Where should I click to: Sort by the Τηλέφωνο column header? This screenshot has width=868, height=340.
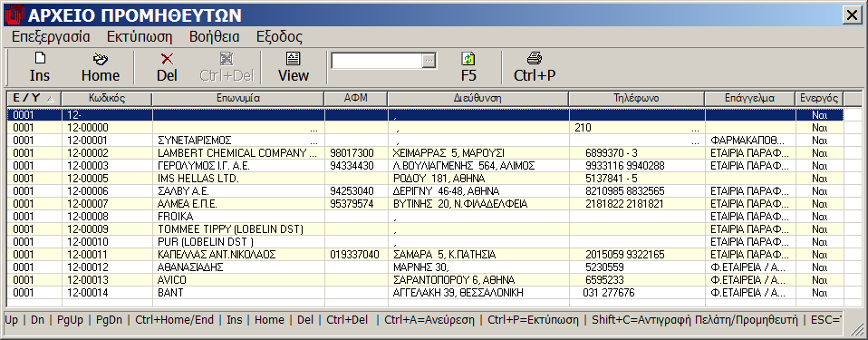(x=637, y=99)
